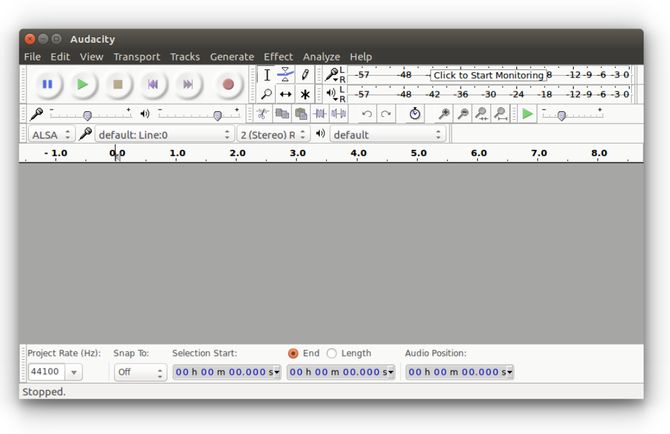This screenshot has width=670, height=434.
Task: Click the Selection Start time field
Action: pyautogui.click(x=227, y=372)
